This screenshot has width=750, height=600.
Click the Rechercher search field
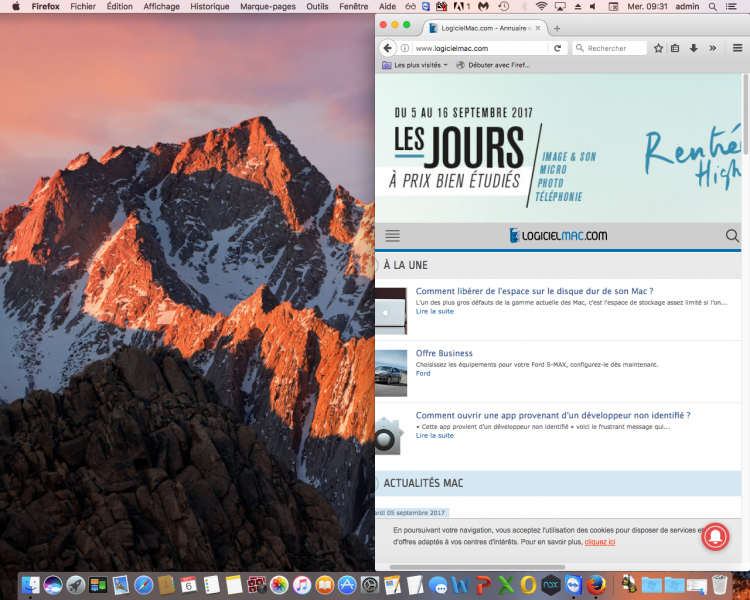pos(610,48)
